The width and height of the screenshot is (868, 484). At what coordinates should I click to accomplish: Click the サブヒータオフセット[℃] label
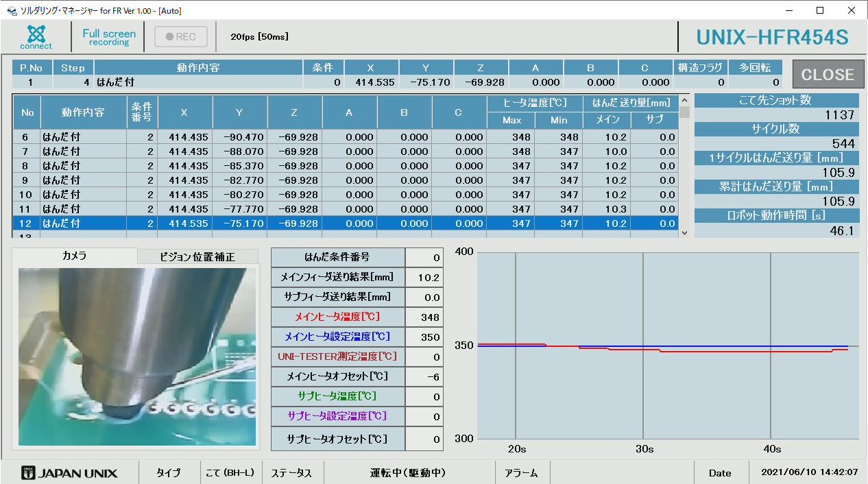point(337,439)
